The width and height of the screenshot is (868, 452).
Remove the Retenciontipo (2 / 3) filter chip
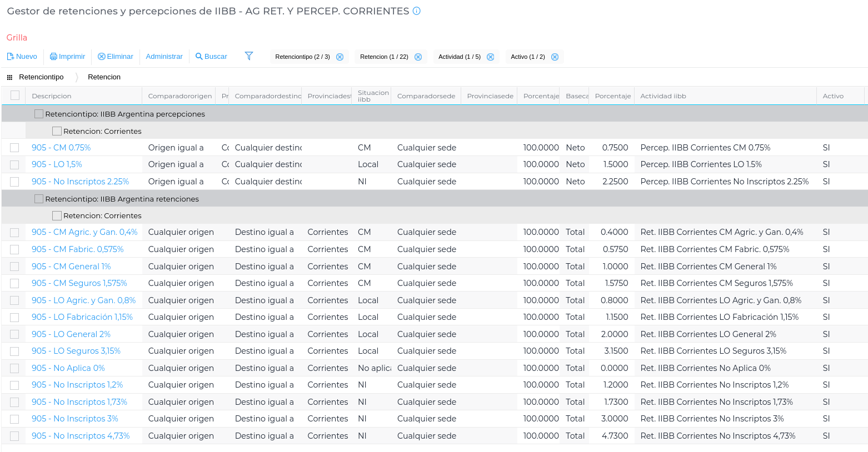340,57
